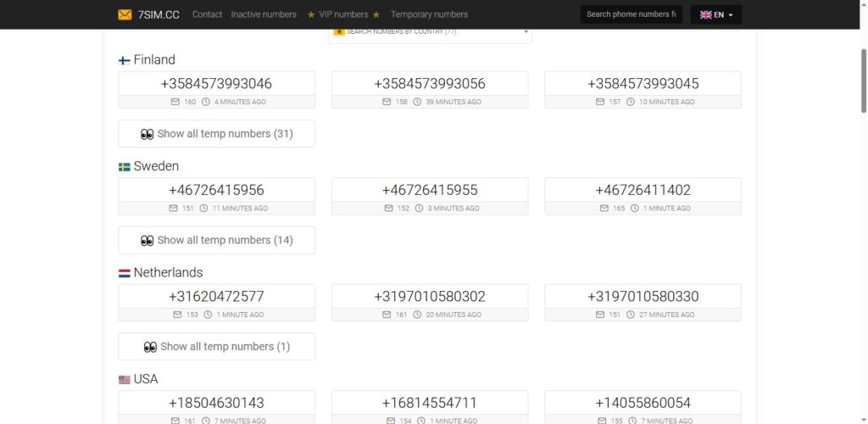Click clock icon beside 39 MINUTES AGO
Viewport: 868px width, 424px height.
point(417,102)
